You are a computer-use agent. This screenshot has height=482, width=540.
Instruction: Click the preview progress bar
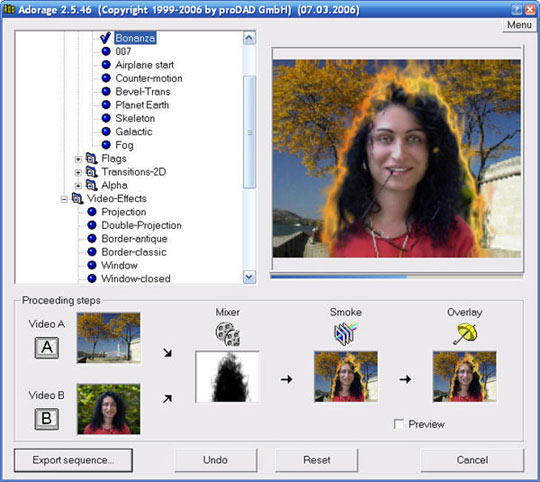click(397, 276)
